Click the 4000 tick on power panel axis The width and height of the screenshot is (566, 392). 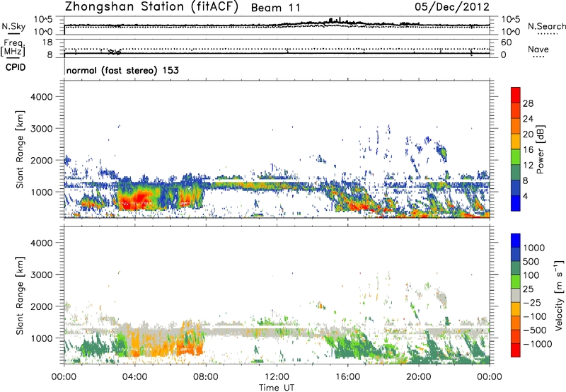click(x=41, y=97)
